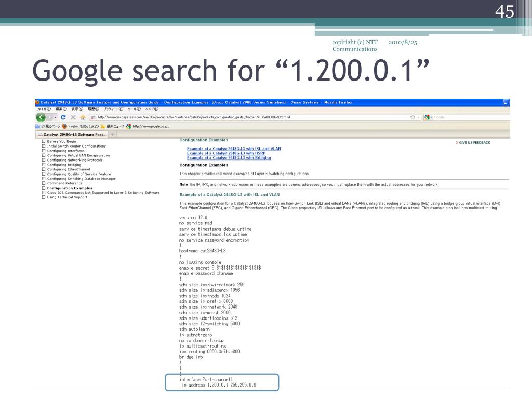Open the 表示 (View) menu
Viewport: 532px width, 399px height.
[x=77, y=109]
